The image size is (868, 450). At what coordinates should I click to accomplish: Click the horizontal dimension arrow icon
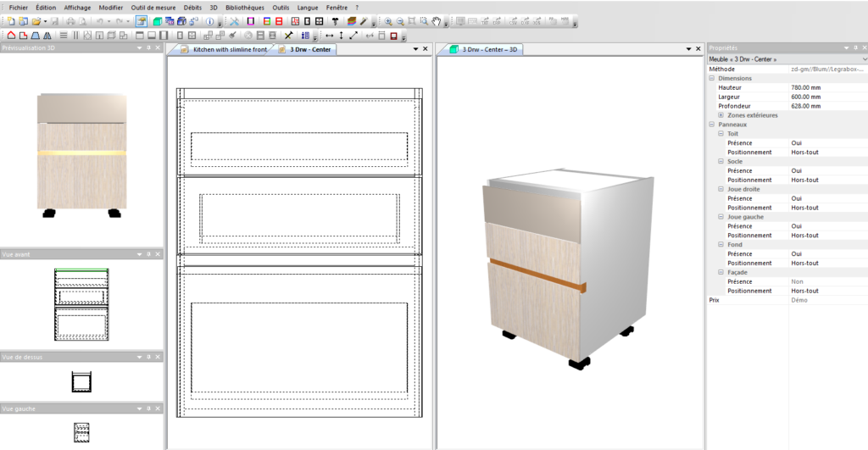click(330, 36)
